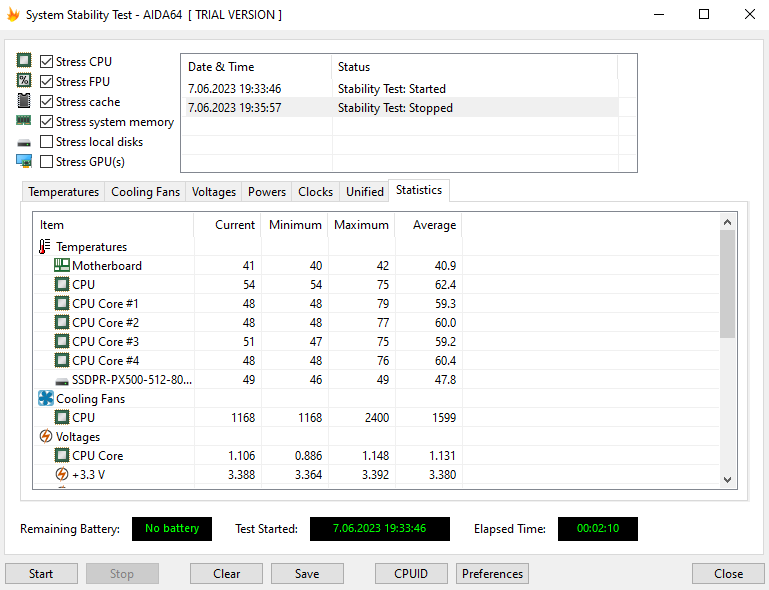
Task: Click the chip icon of CPU fan row
Action: point(61,417)
